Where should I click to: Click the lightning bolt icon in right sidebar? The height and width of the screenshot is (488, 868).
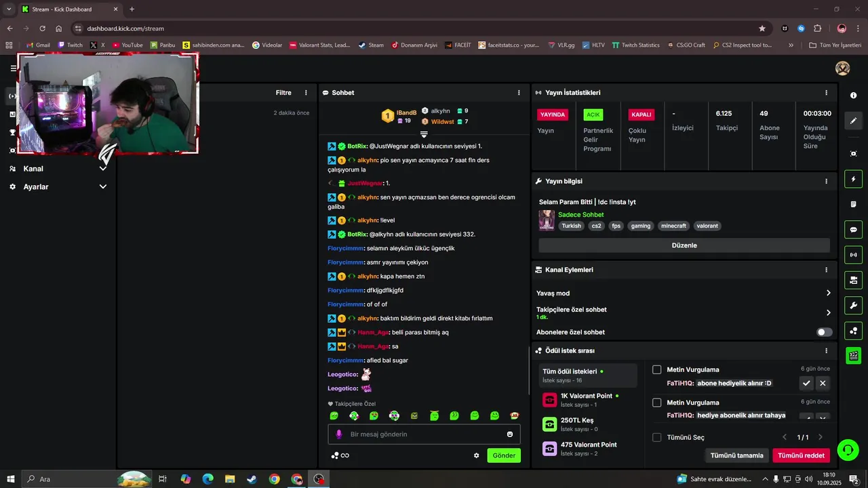point(853,180)
